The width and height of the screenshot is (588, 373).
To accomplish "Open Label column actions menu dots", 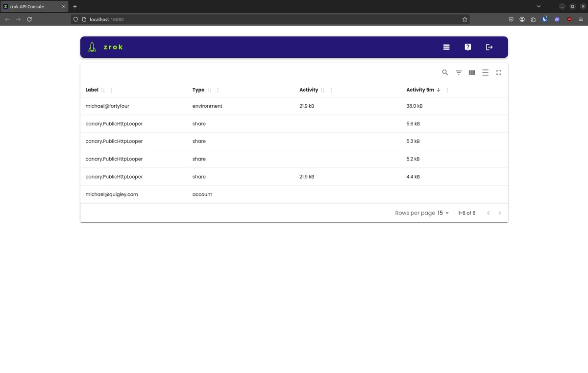I will coord(112,90).
